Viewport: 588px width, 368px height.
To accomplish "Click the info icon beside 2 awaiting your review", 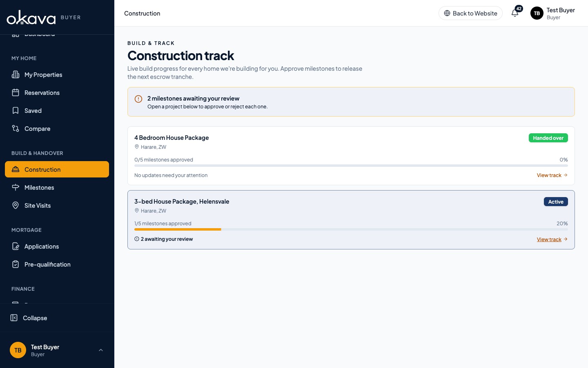I will click(x=137, y=239).
